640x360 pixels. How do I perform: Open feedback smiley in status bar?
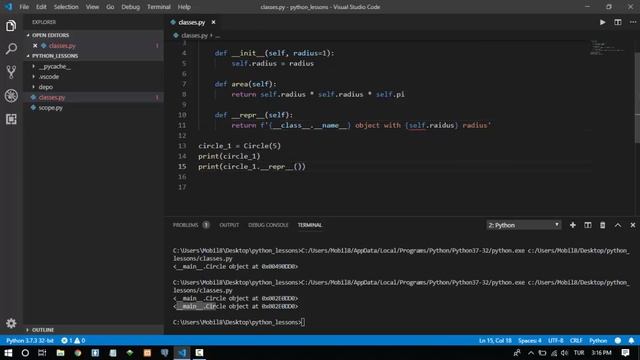pos(618,340)
